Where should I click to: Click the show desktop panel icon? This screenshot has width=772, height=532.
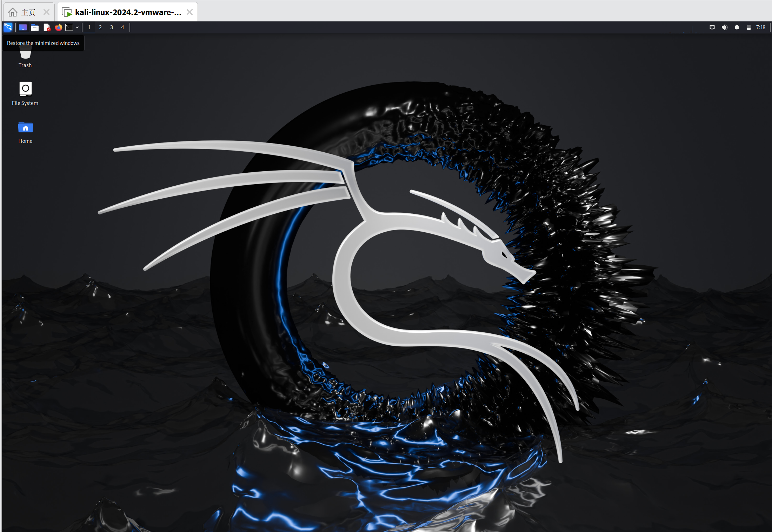[23, 27]
